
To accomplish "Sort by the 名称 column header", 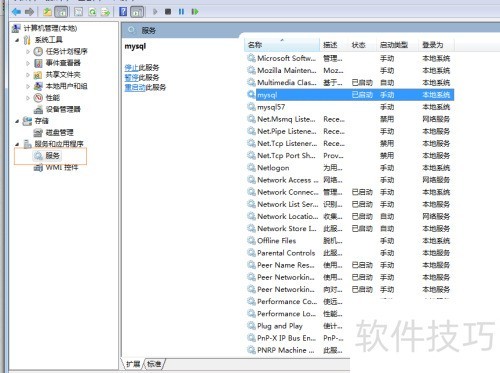I will click(282, 45).
